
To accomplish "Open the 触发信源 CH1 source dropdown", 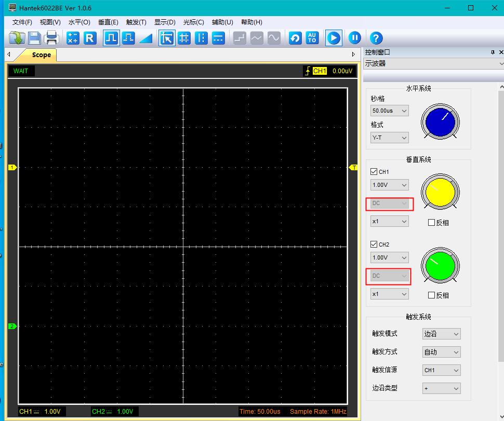I will click(441, 370).
